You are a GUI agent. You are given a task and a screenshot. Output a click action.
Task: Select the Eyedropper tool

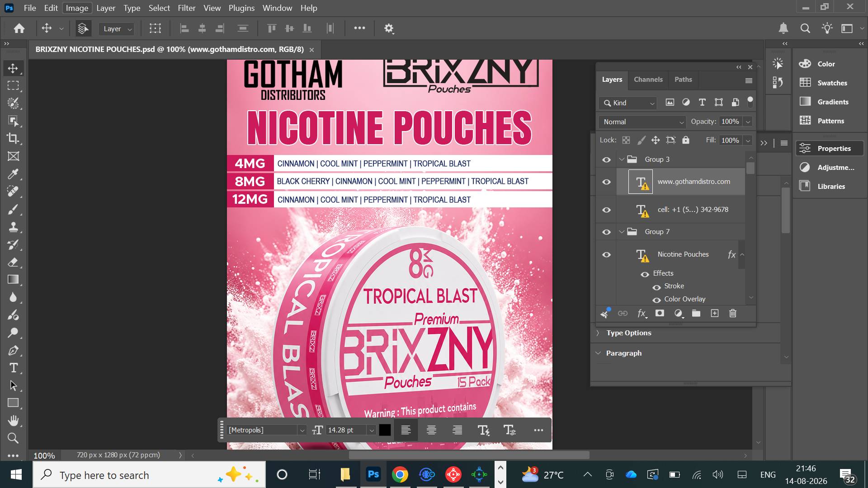pyautogui.click(x=13, y=174)
